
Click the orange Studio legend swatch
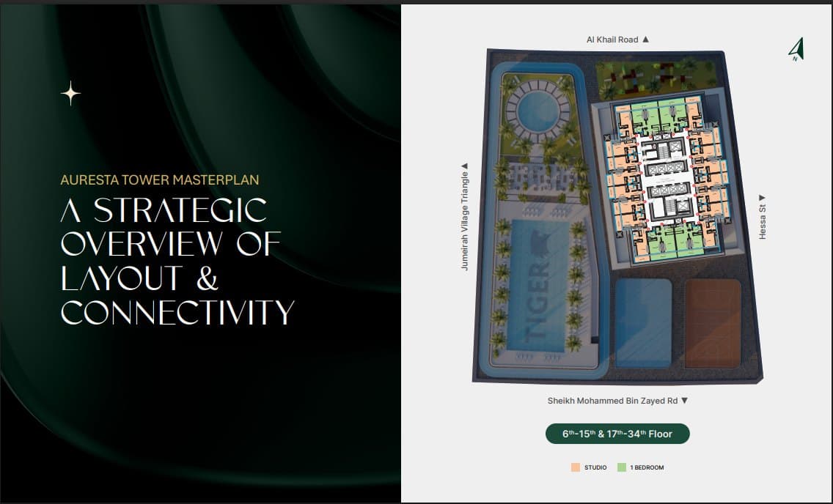tap(576, 467)
